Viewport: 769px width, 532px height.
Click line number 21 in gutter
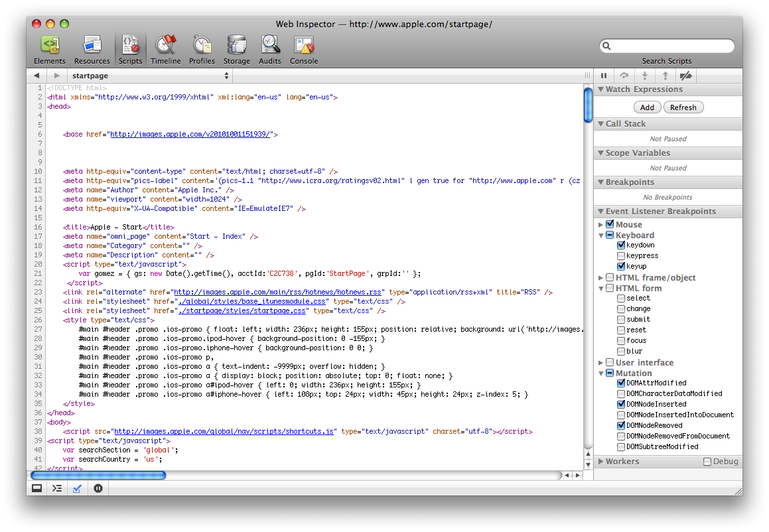[x=38, y=273]
